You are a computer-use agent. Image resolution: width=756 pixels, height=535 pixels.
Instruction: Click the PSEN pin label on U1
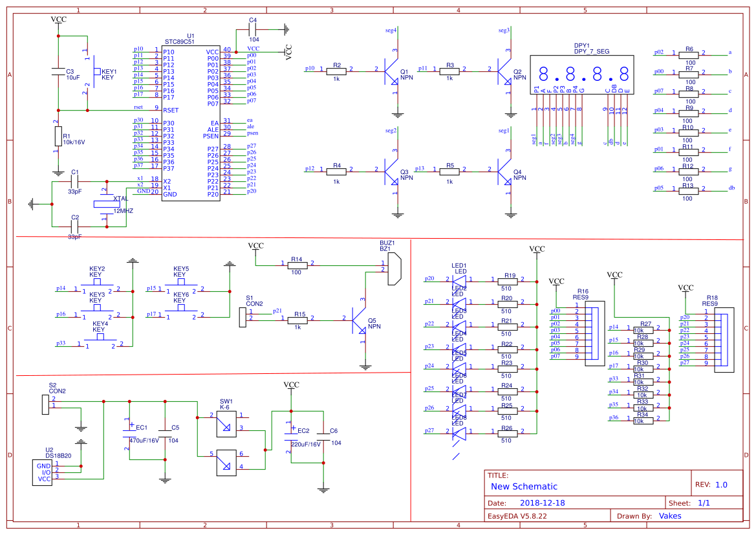click(211, 136)
